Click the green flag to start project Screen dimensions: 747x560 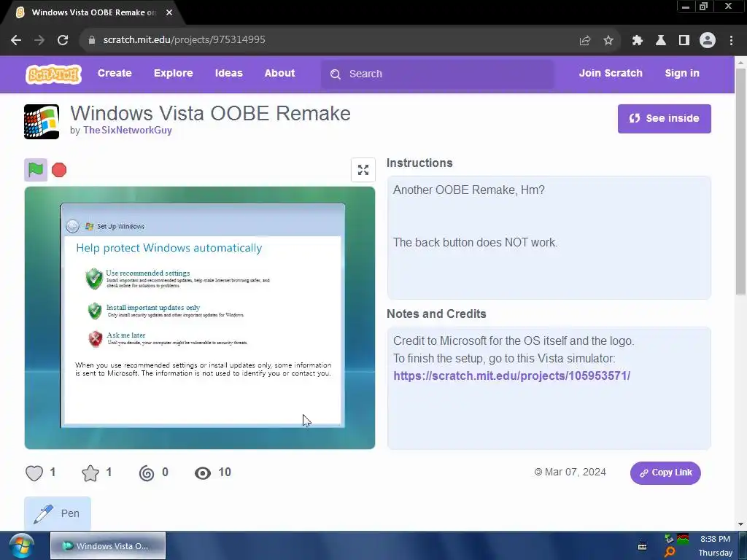click(x=36, y=169)
